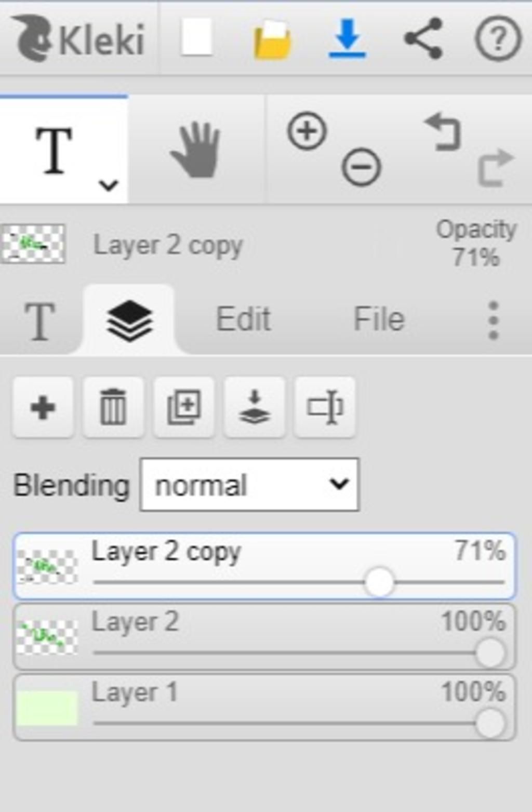
Task: Click the blue download save icon
Action: click(347, 38)
